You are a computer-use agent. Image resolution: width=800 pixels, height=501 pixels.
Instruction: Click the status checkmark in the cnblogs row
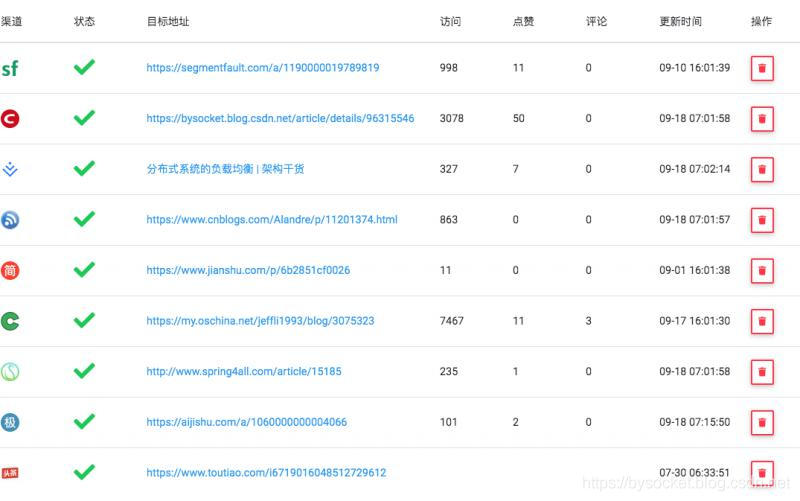[x=84, y=218]
